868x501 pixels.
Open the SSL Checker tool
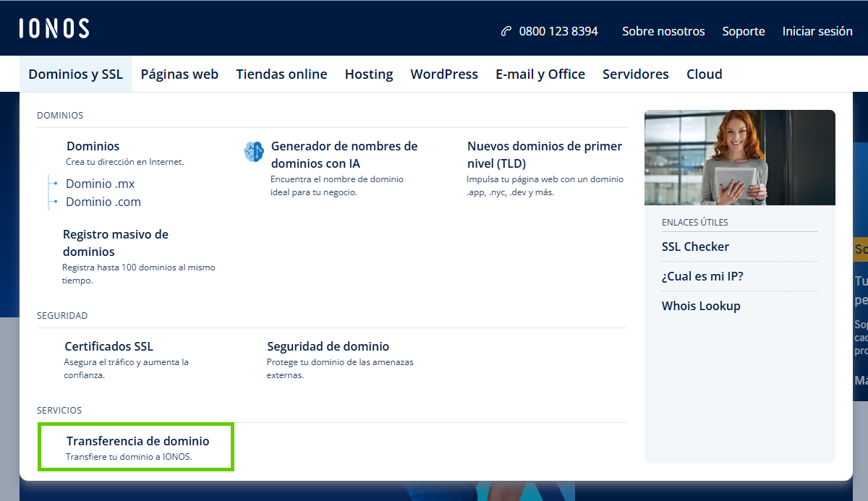(x=695, y=247)
